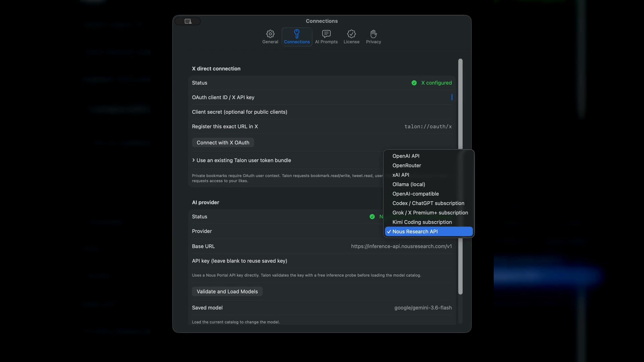Click Validate and Load Models button

(227, 292)
